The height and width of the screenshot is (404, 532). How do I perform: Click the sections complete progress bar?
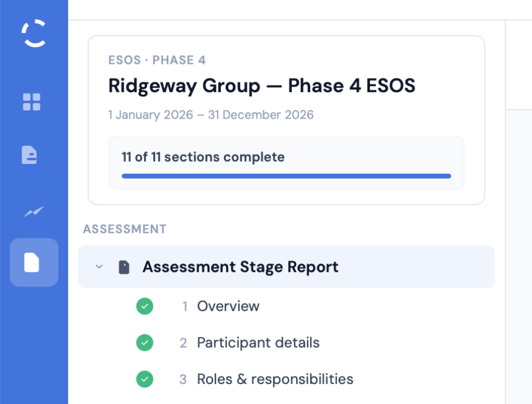click(x=287, y=176)
